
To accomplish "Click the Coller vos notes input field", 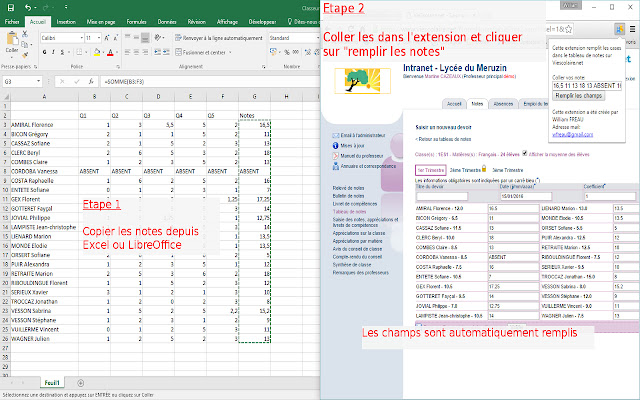I will pos(587,86).
